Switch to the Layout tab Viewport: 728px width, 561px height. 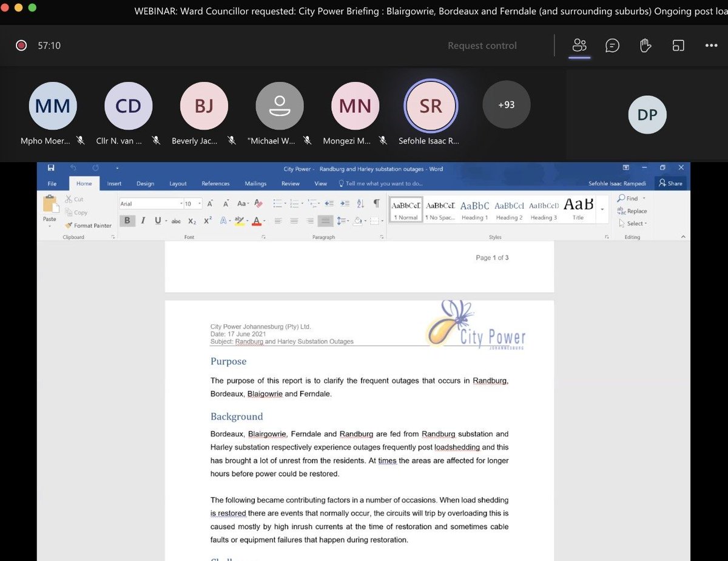pos(178,183)
